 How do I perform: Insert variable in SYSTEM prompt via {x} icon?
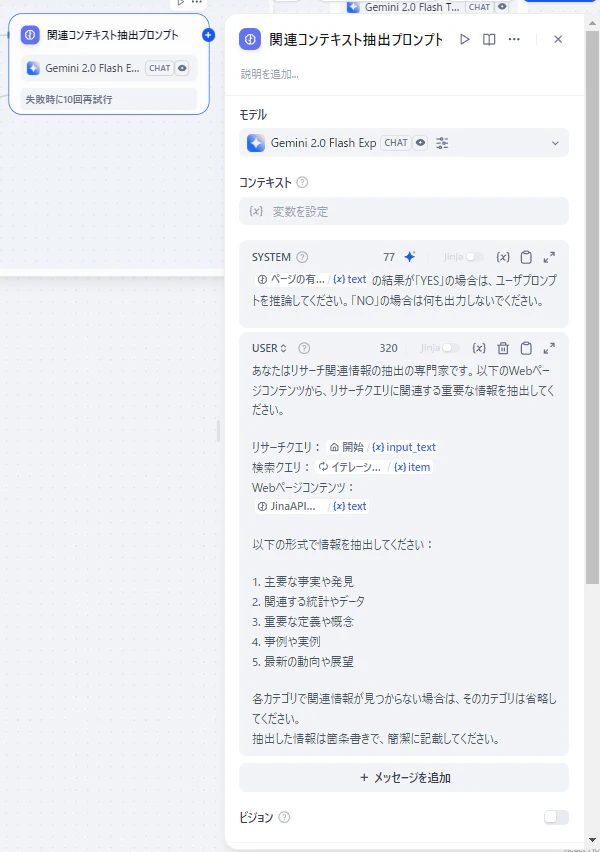(x=503, y=257)
